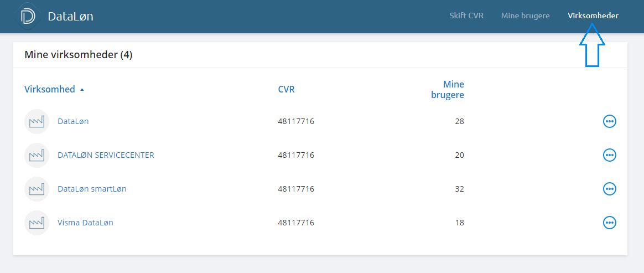Open the Visma DataLøn link
This screenshot has height=273, width=644.
(x=85, y=223)
